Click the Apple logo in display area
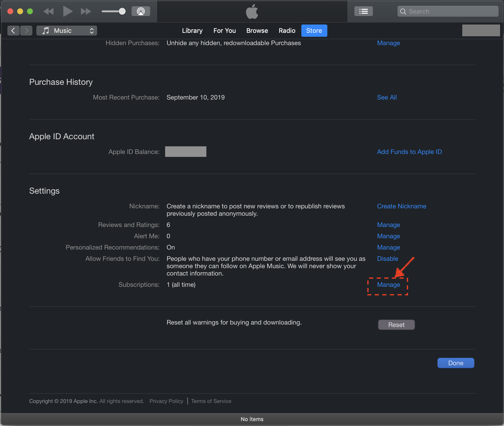 252,12
